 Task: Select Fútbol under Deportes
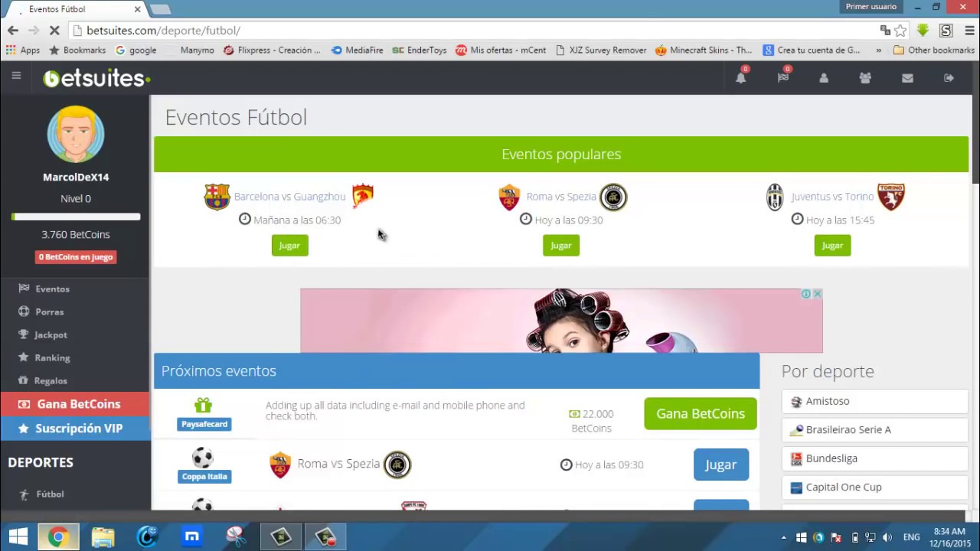[50, 494]
